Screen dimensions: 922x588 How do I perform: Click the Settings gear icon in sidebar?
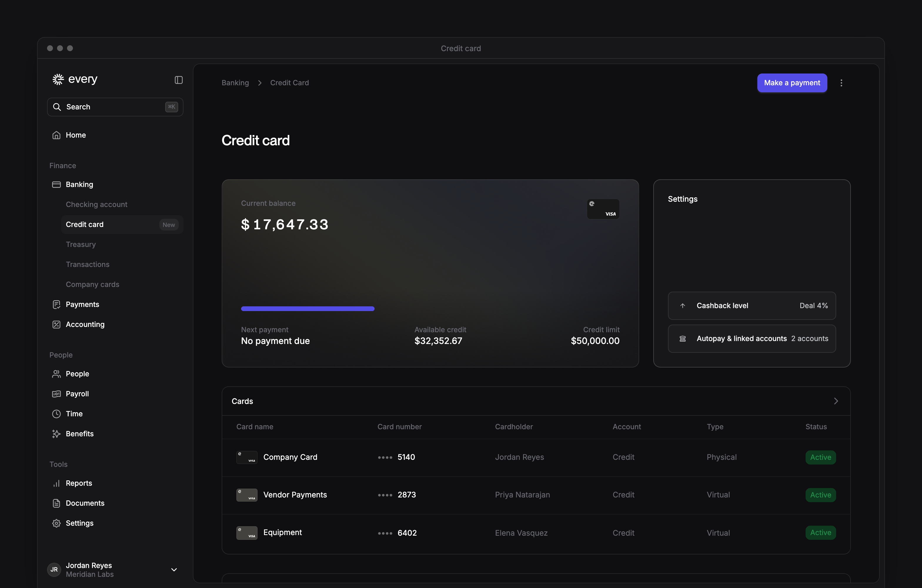56,523
